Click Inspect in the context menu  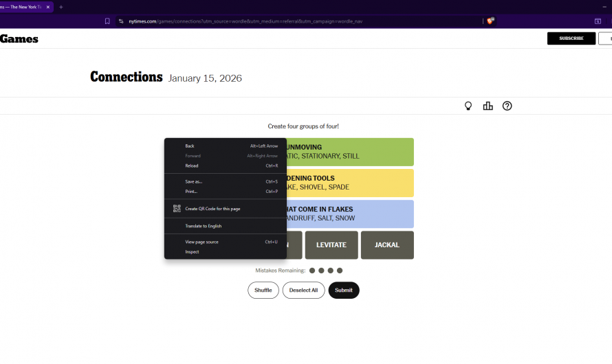tap(192, 252)
